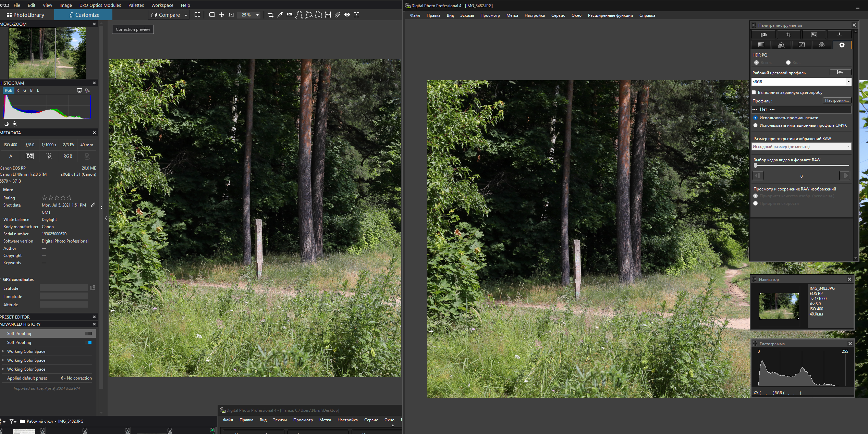Expand the first Working Color Space entry
This screenshot has height=434, width=868.
[x=3, y=351]
